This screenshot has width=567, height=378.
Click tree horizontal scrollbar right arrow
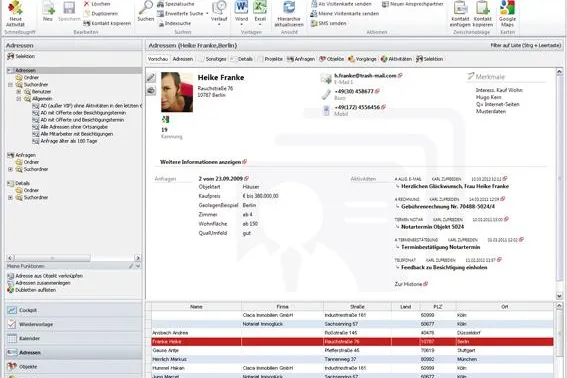(x=138, y=258)
